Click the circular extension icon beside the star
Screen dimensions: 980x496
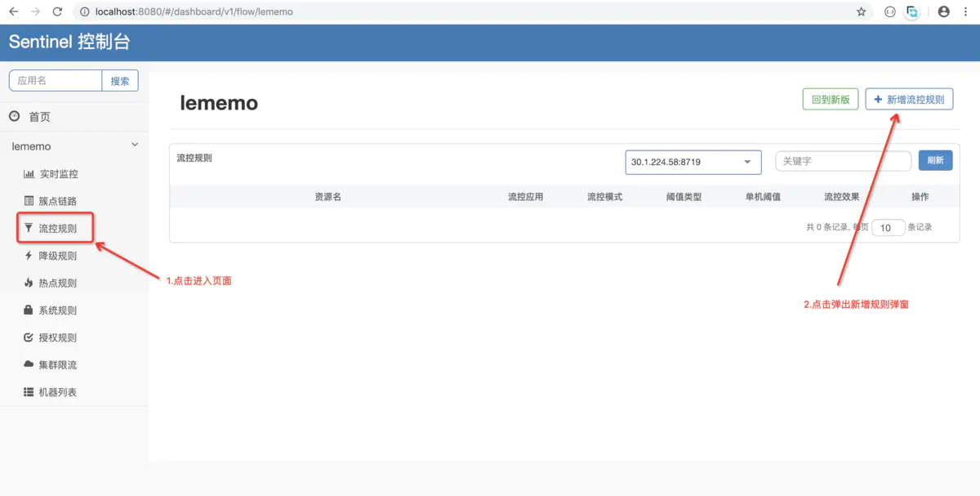[x=890, y=12]
